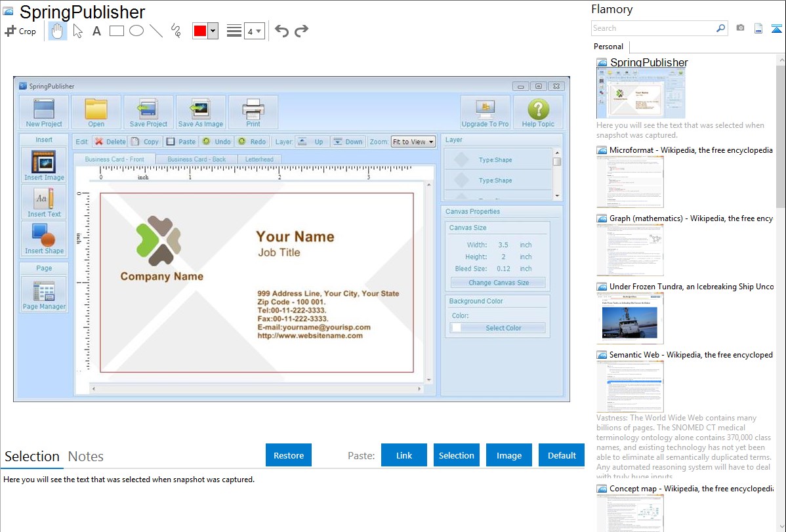The image size is (786, 532).
Task: Click the Paste Link button
Action: tap(404, 455)
